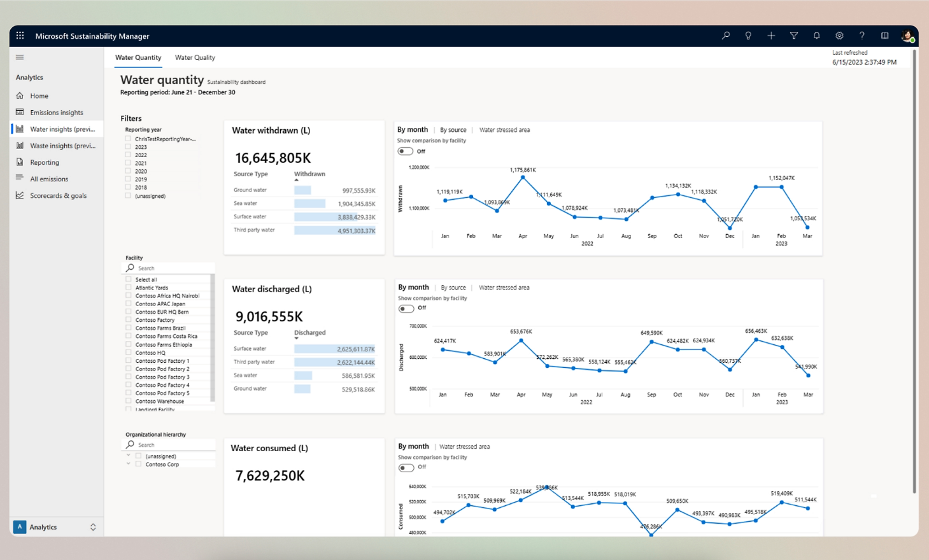Expand the Contoso Corp hierarchy node
Viewport: 929px width, 560px height.
pyautogui.click(x=129, y=464)
